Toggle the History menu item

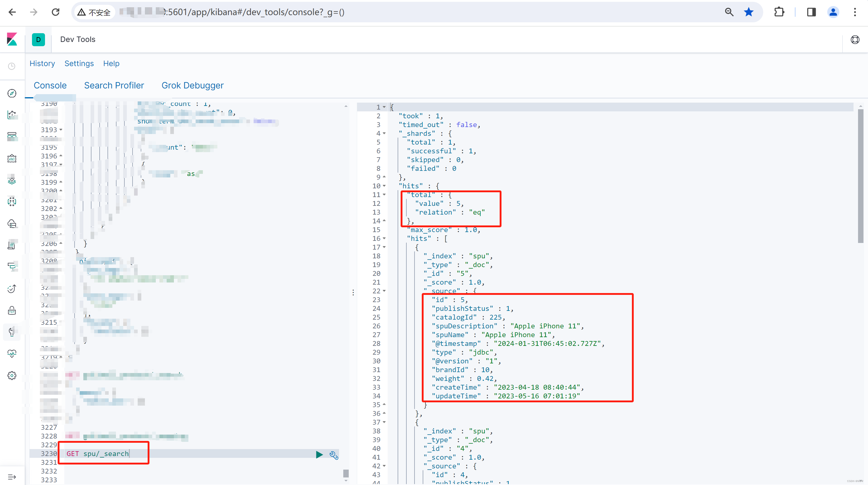coord(42,63)
